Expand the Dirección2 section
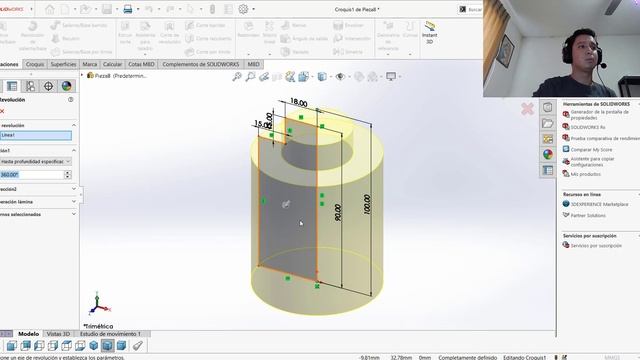640x360 pixels. click(74, 189)
